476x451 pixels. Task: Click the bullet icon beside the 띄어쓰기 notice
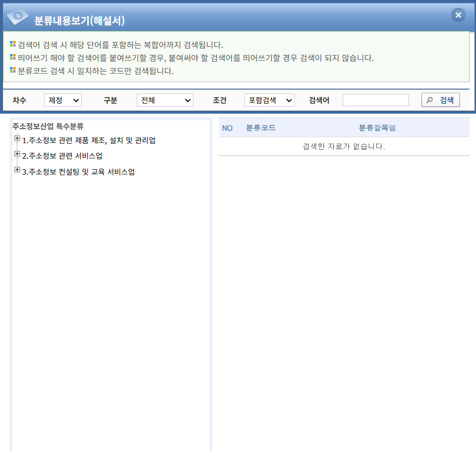coord(13,58)
